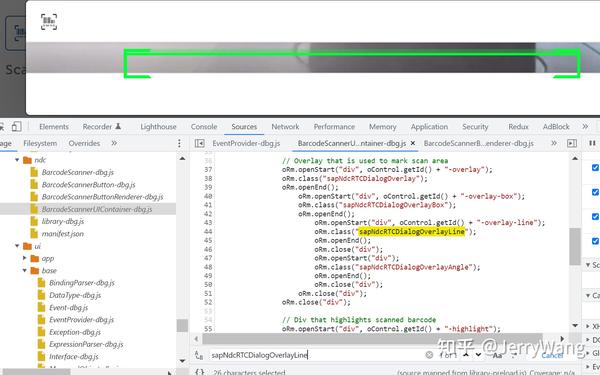Collapse the ndc folder
Viewport: 600px width, 375px height.
pos(17,160)
